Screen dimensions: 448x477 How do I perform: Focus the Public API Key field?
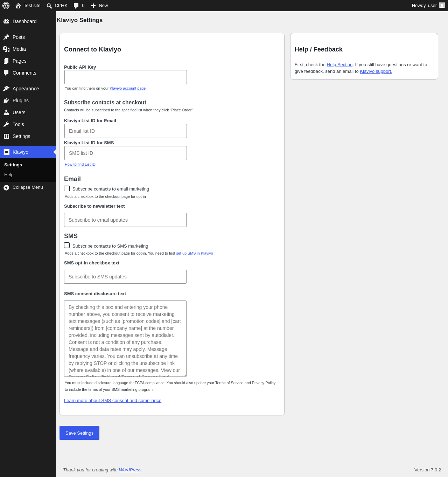(x=126, y=77)
